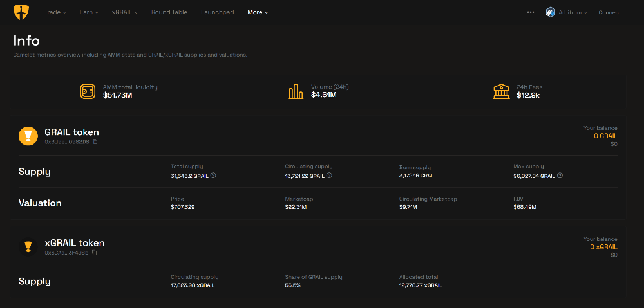Select total supply 31,545.2 GRAIL
Screen dimensions: 644x308
tap(190, 176)
